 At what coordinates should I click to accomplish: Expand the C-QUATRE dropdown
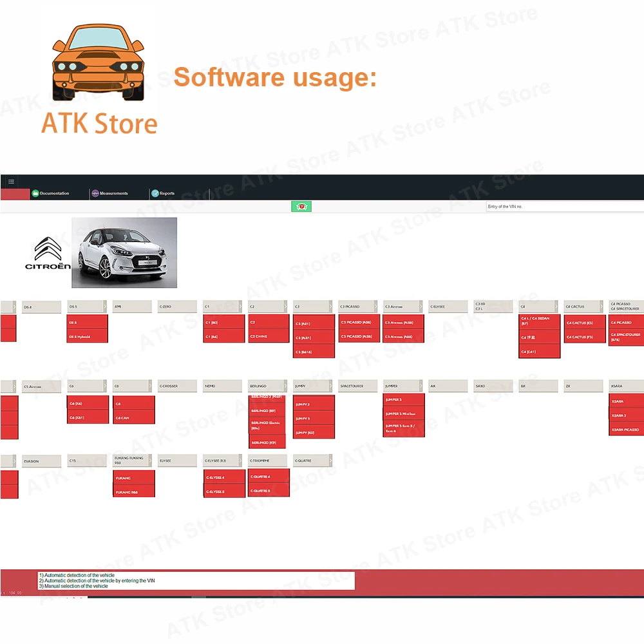(x=330, y=460)
